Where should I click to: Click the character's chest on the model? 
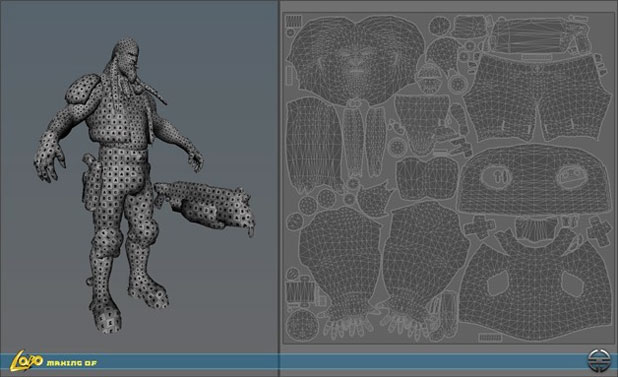point(118,118)
